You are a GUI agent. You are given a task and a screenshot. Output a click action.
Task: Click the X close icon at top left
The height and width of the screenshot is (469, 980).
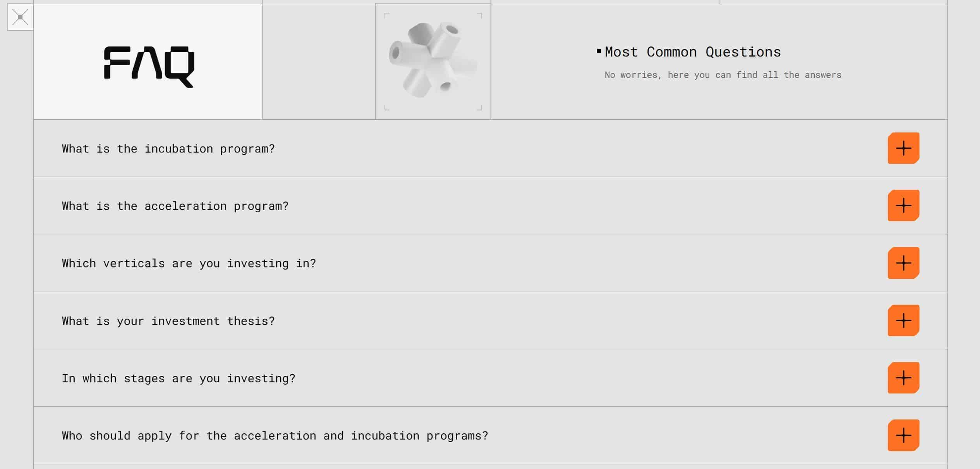(20, 17)
